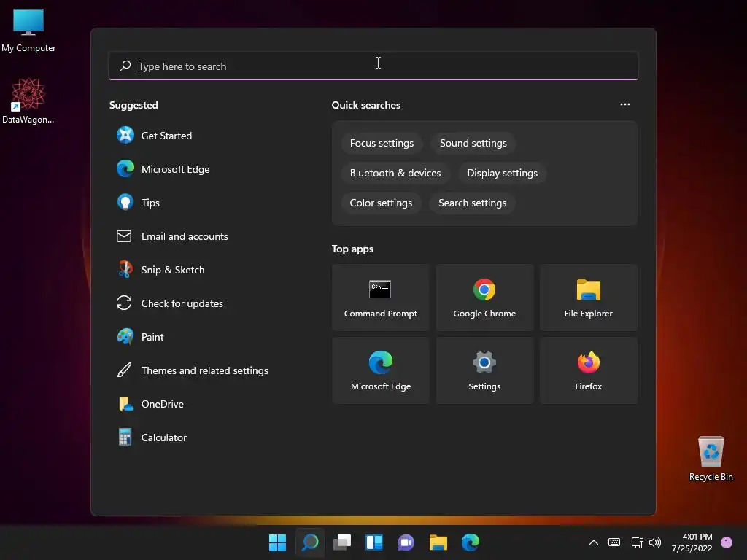Click the taskbar Search magnifier icon
This screenshot has width=747, height=560.
coord(309,542)
